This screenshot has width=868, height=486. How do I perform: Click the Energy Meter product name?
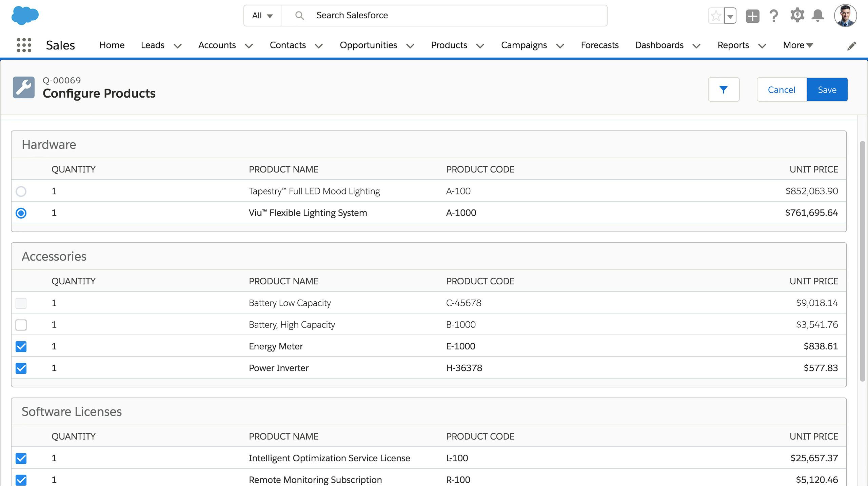[276, 346]
